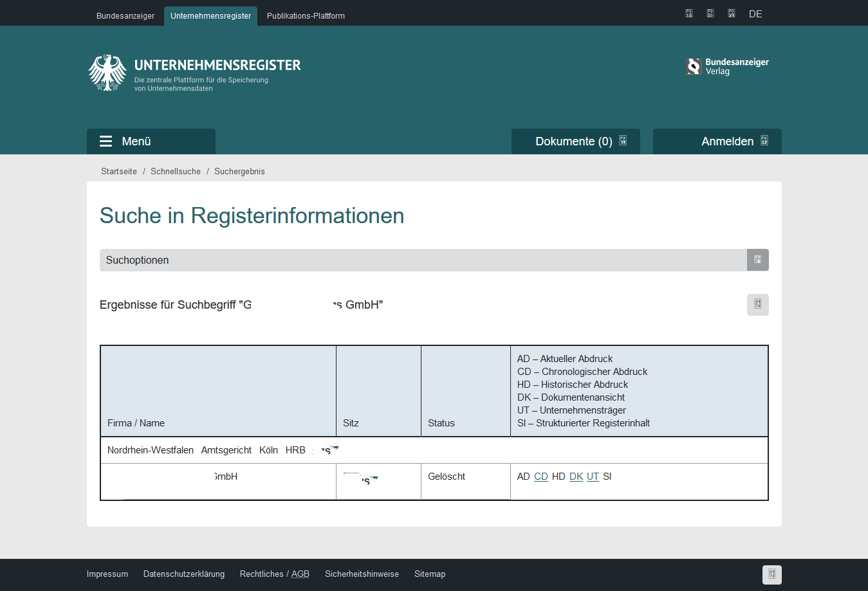Expand the Suchoptionen panel
The height and width of the screenshot is (591, 868).
[757, 260]
